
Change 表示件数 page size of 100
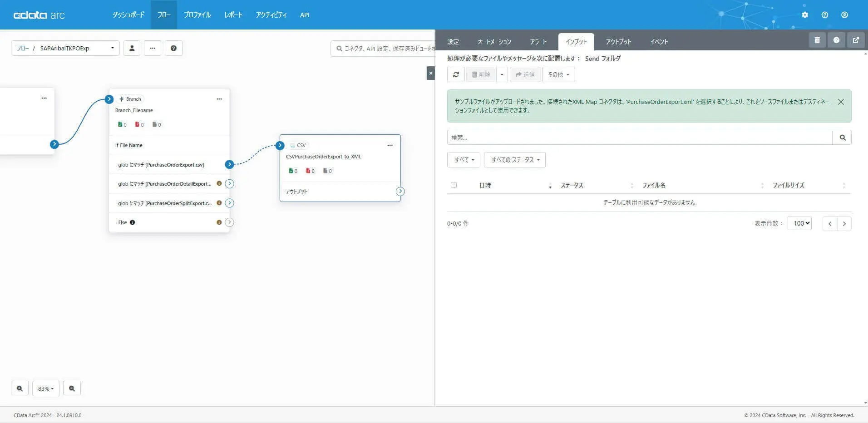point(799,223)
